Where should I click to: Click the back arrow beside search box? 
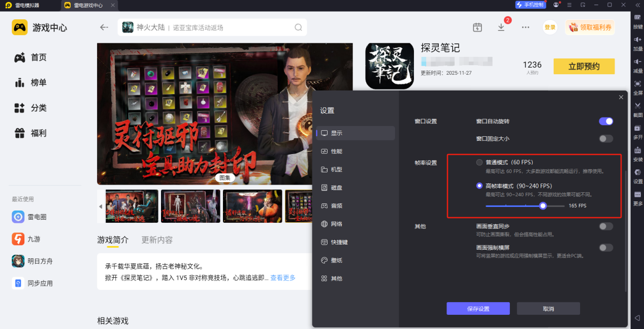click(x=104, y=27)
